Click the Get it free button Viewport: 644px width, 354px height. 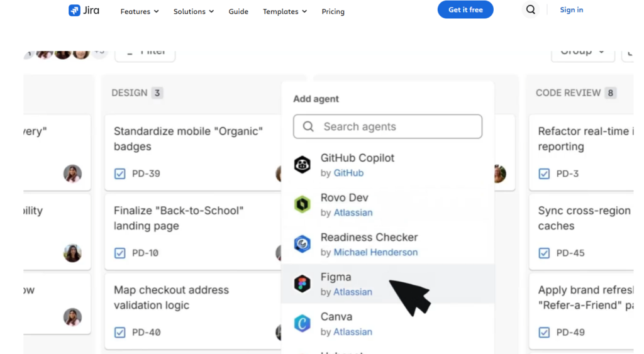(x=465, y=9)
